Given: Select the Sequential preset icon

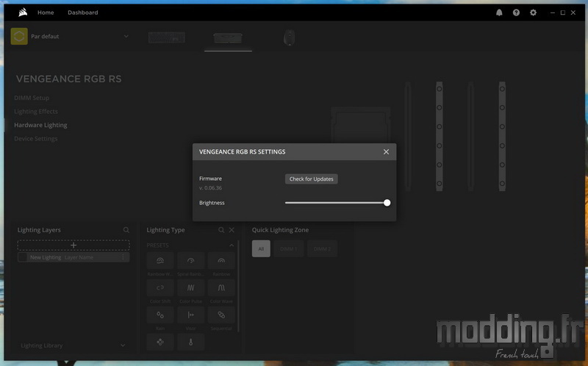Looking at the screenshot, I should pos(221,315).
